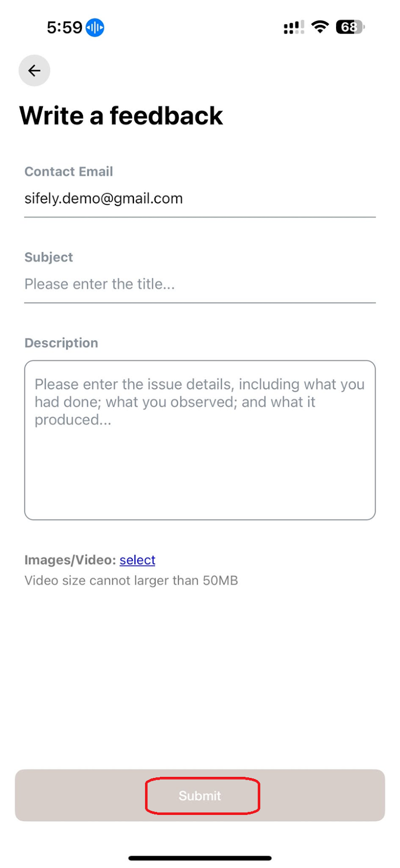Open the Images/Video select link

[x=138, y=560]
